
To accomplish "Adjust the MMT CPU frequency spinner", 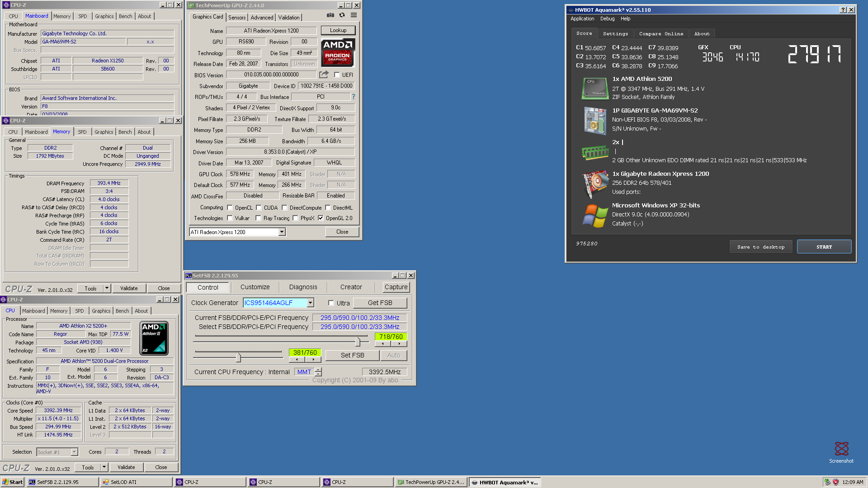I will click(318, 372).
